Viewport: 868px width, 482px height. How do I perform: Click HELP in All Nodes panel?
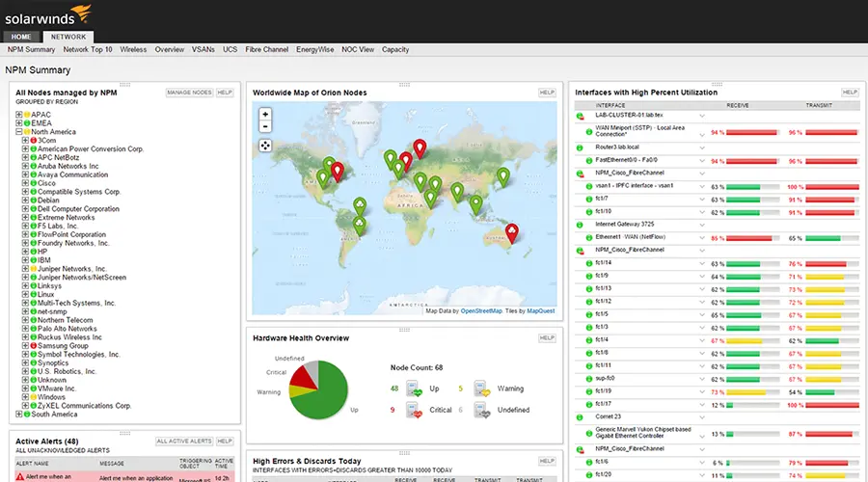click(225, 93)
